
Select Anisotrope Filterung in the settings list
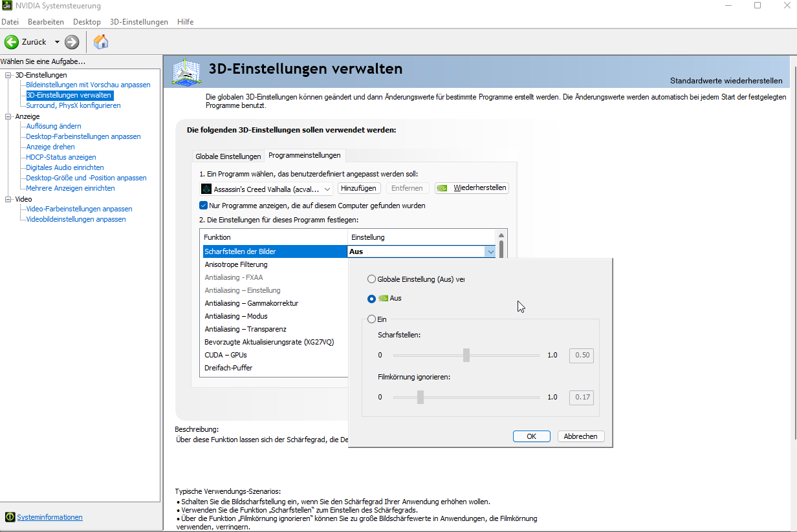(x=235, y=264)
